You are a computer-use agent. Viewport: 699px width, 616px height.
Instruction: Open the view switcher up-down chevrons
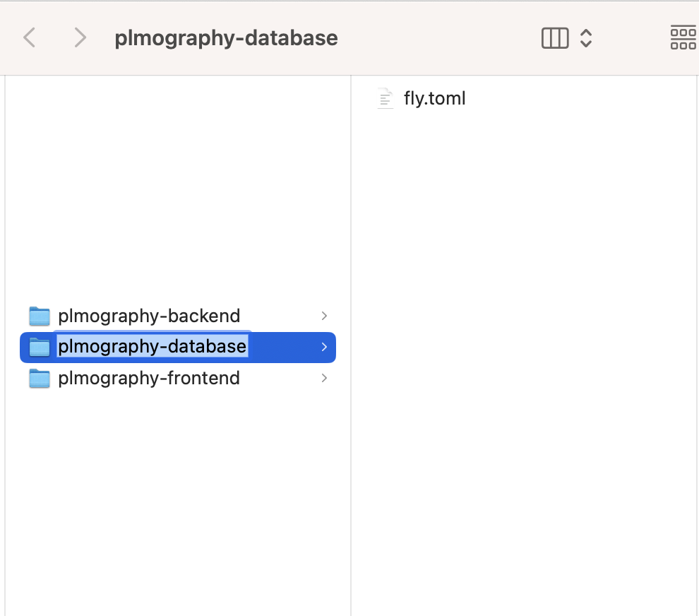[x=586, y=38]
